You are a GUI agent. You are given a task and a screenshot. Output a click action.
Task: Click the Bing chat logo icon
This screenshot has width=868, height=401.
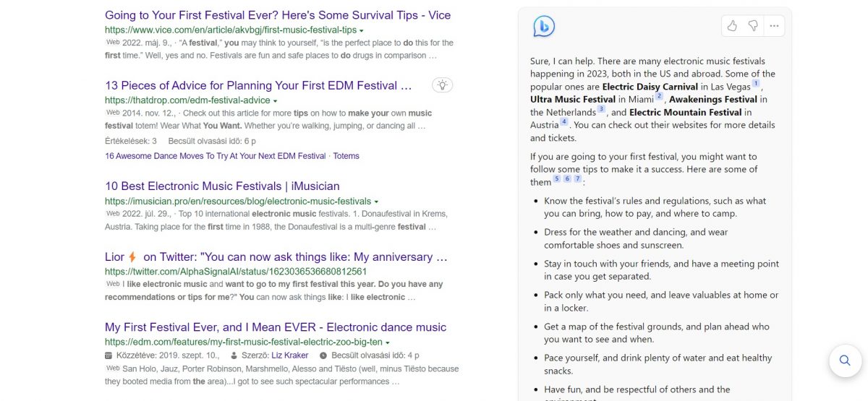[x=544, y=27]
